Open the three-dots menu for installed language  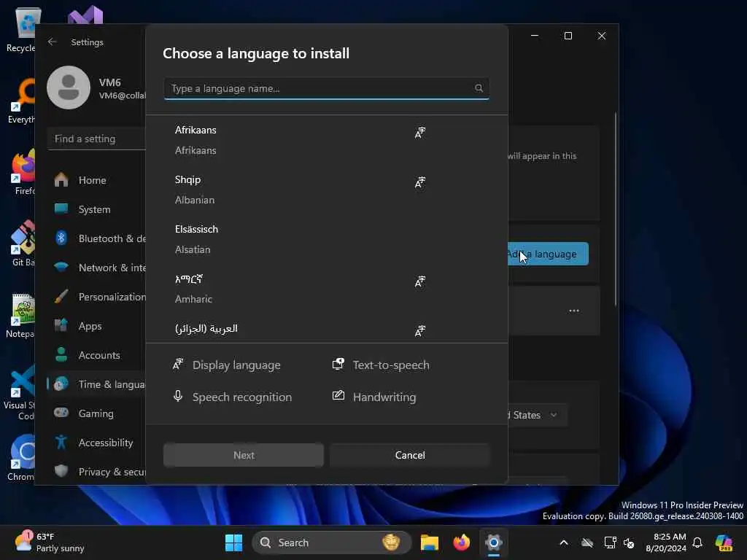tap(574, 311)
